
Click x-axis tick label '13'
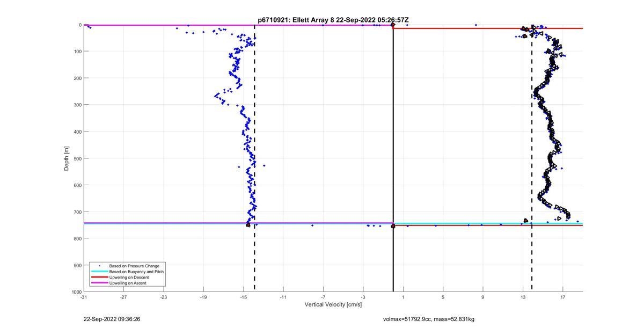[523, 297]
